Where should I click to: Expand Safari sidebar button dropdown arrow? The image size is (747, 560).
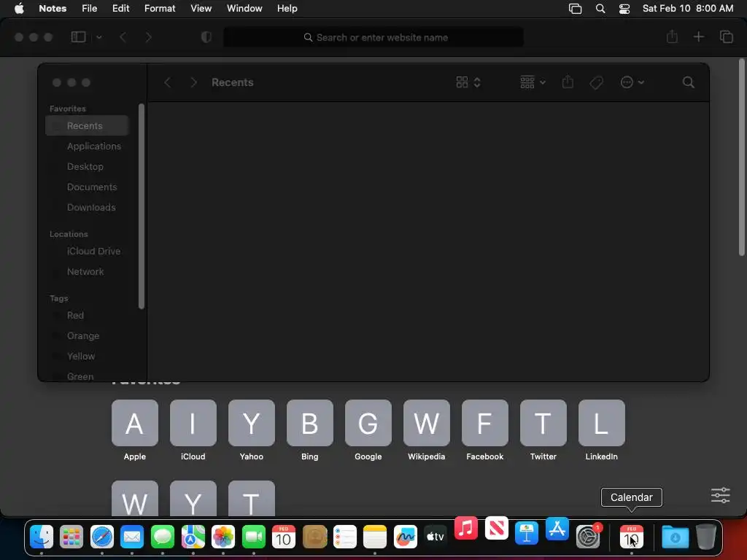point(98,37)
